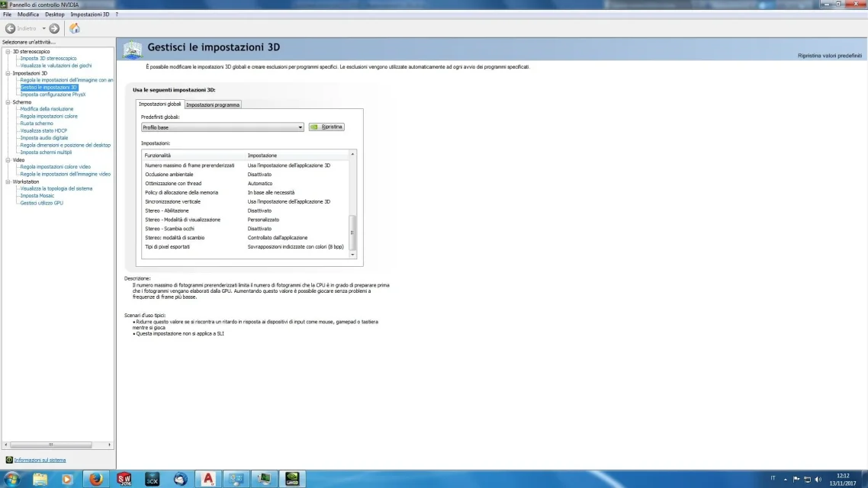Open the Desktop menu
Viewport: 868px width, 488px height.
[x=55, y=14]
